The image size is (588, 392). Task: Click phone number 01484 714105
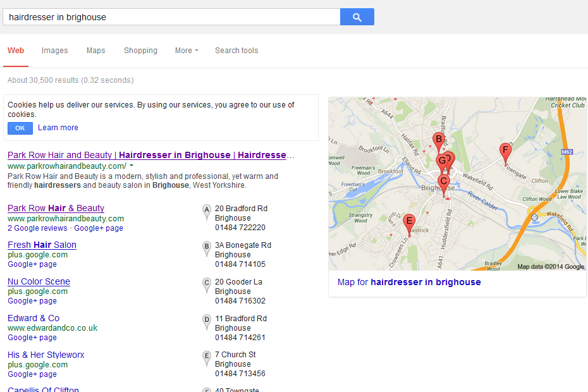click(x=240, y=264)
